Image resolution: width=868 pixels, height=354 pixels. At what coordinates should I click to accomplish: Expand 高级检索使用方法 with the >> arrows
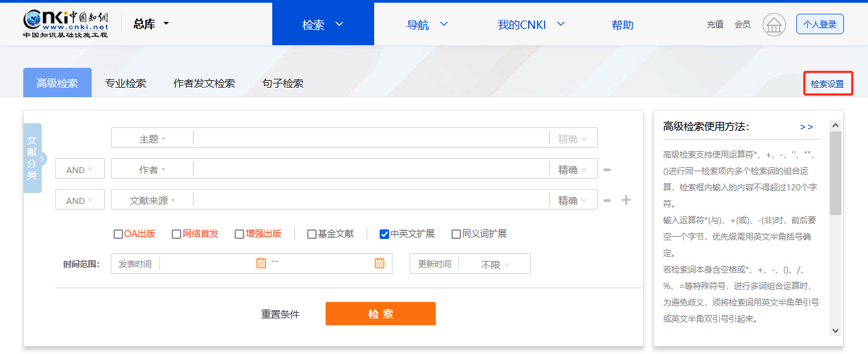[806, 127]
